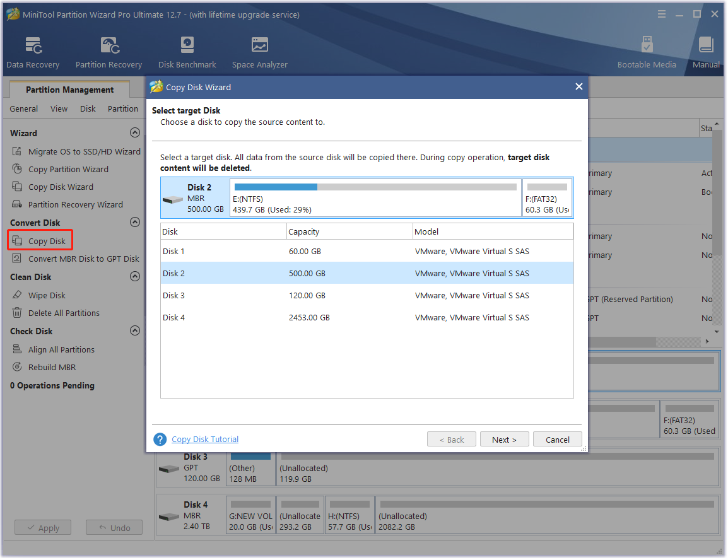Click horizontal scrollbar right arrow in partition list

click(x=707, y=341)
